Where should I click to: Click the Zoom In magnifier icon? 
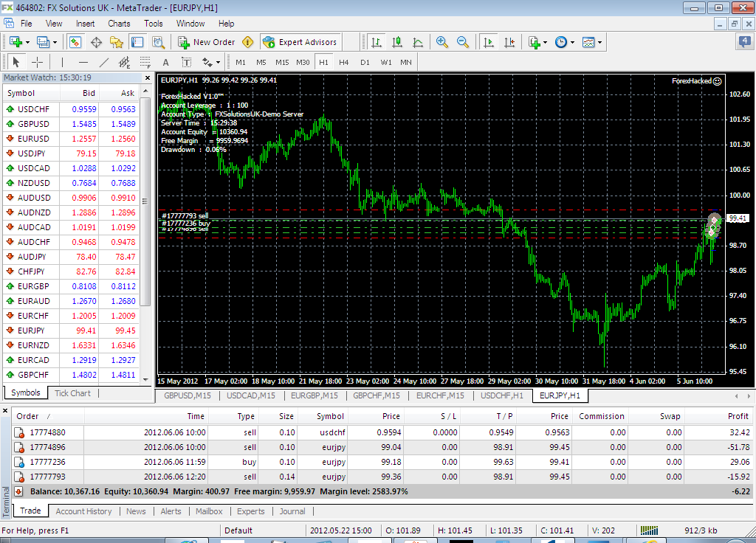point(441,42)
